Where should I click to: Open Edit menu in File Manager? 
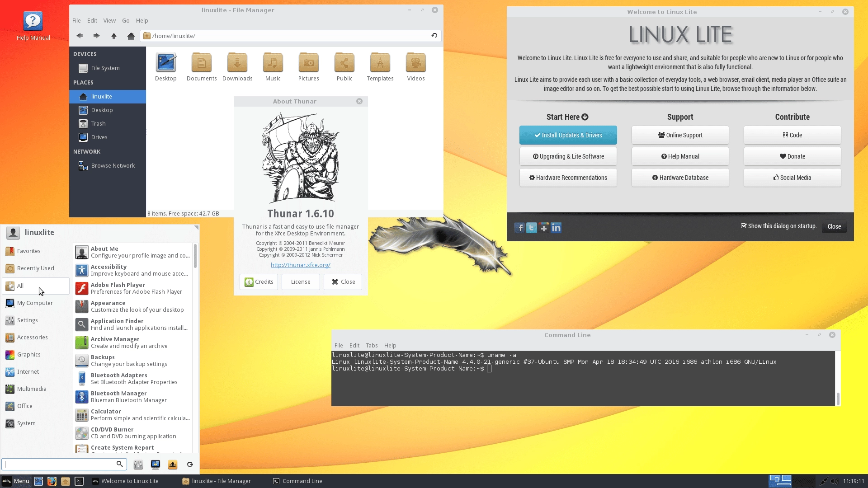point(92,20)
